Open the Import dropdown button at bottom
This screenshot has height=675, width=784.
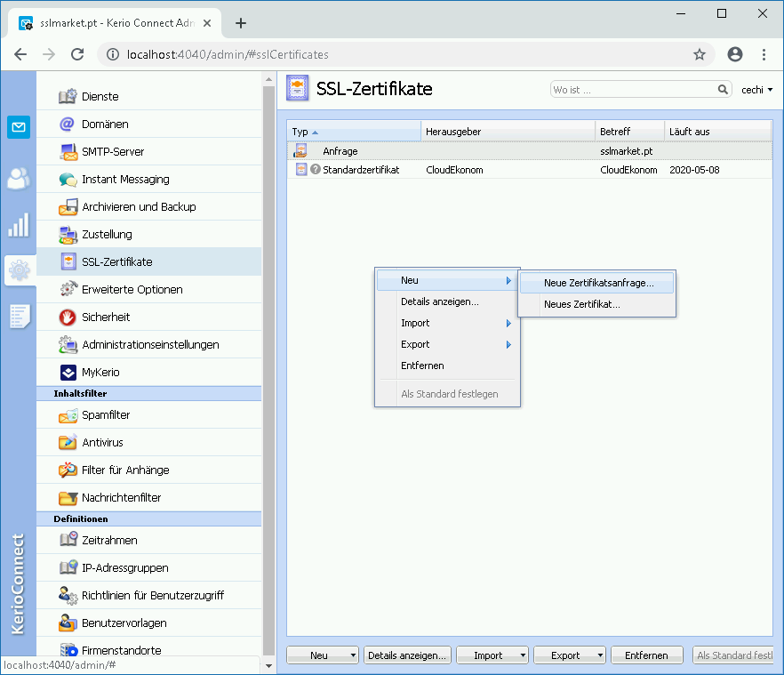[x=492, y=655]
